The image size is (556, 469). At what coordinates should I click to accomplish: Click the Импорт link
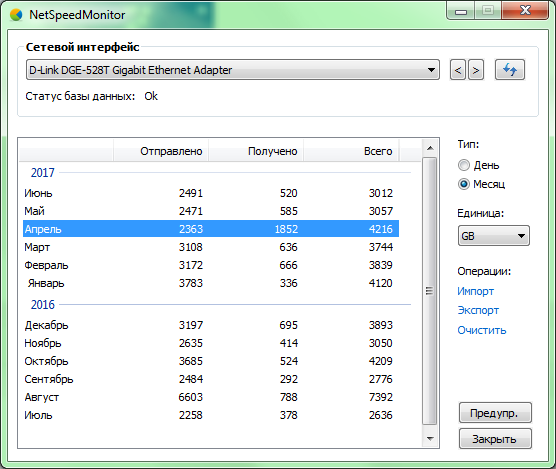[x=476, y=291]
